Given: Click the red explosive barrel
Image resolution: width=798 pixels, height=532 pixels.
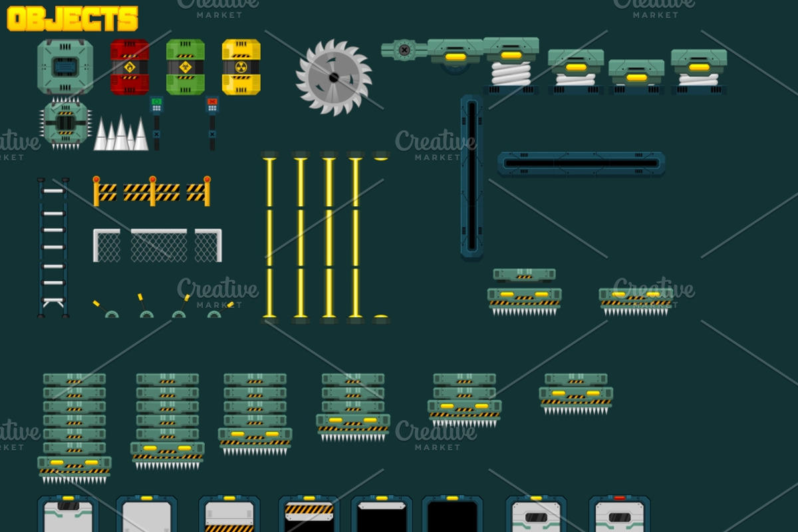Looking at the screenshot, I should (129, 66).
